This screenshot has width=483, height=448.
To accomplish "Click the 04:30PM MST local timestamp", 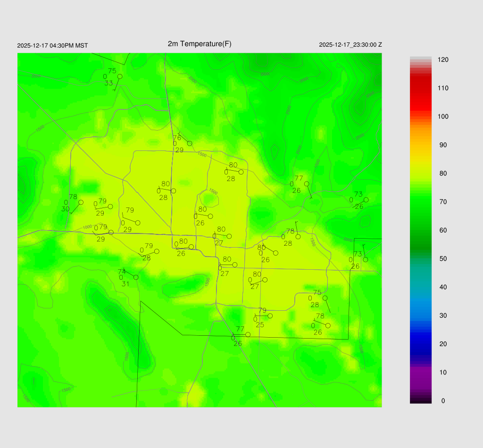I will [x=52, y=46].
